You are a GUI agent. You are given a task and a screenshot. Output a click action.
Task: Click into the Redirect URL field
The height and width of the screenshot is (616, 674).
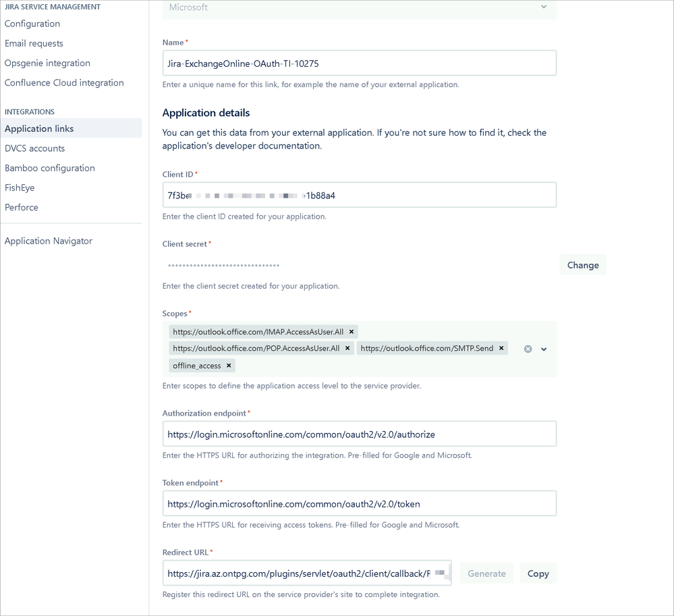pyautogui.click(x=307, y=573)
